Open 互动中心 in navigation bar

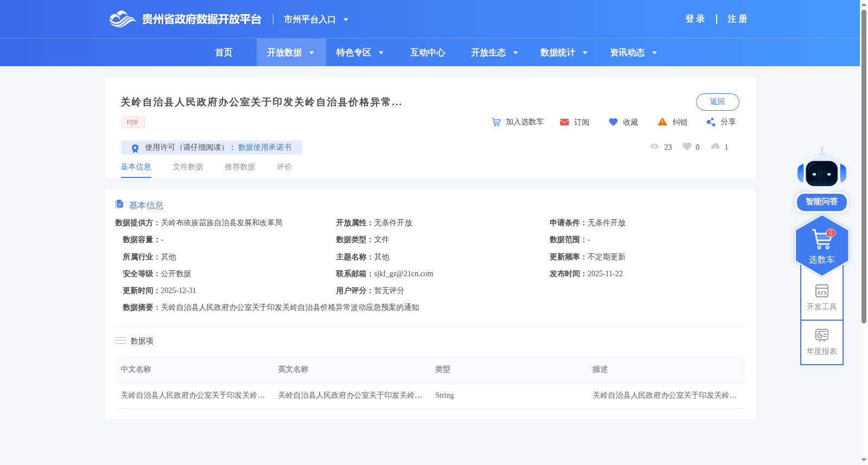coord(427,53)
